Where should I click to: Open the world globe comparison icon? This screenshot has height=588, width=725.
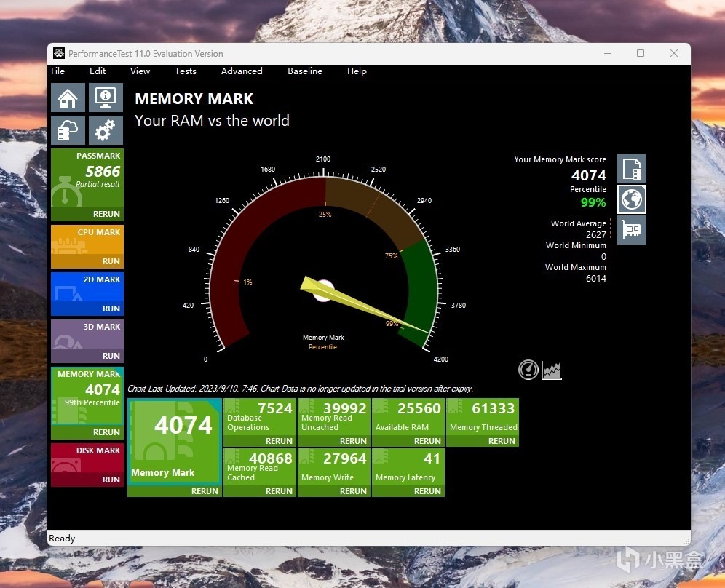click(x=632, y=199)
